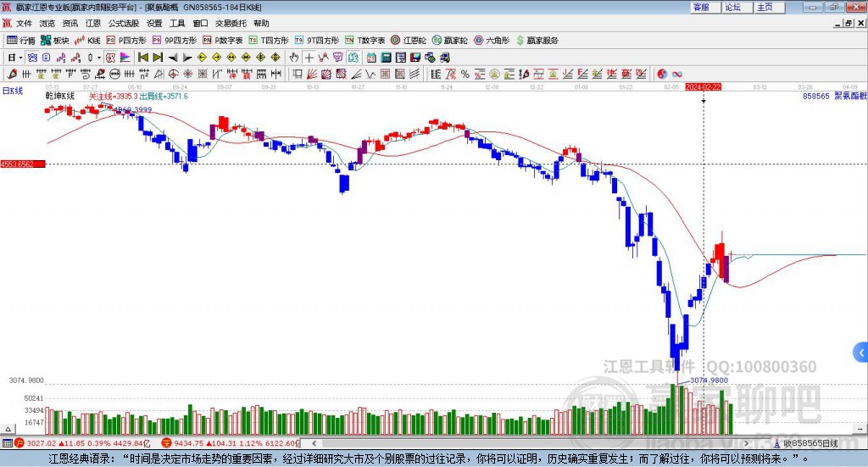
Task: Click horizontal scrollbar left arrow
Action: tap(314, 443)
